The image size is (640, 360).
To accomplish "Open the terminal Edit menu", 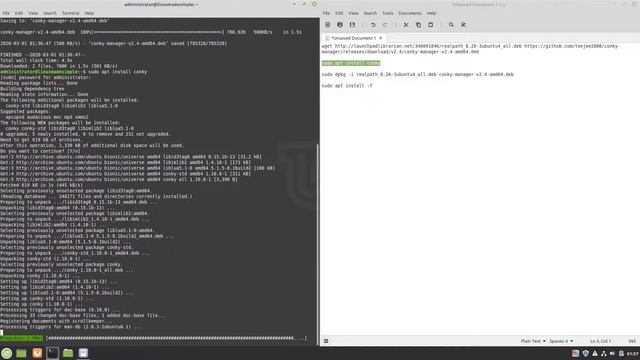I will click(x=19, y=13).
